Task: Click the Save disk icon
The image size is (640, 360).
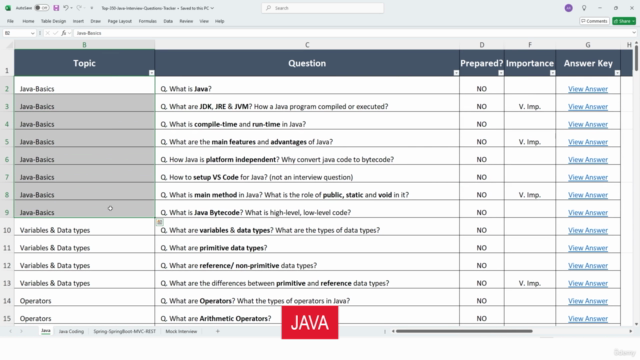Action: (56, 8)
